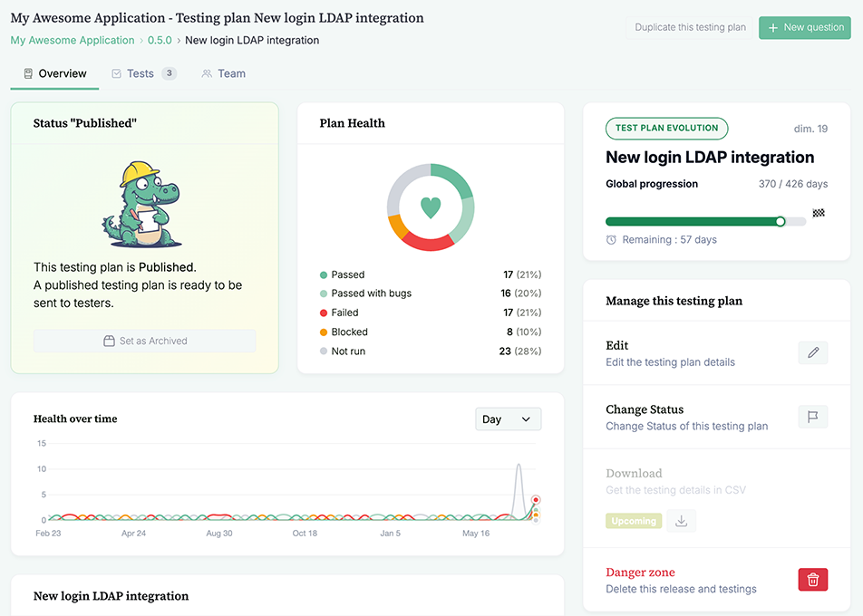The height and width of the screenshot is (616, 863).
Task: Click the red Failed donut segment
Action: click(x=427, y=242)
